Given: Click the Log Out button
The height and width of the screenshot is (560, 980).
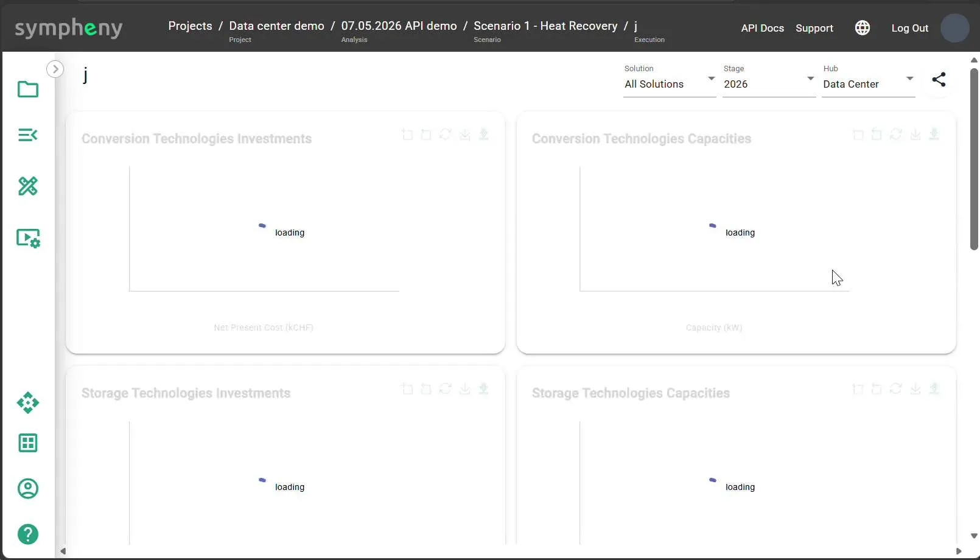Looking at the screenshot, I should [909, 28].
